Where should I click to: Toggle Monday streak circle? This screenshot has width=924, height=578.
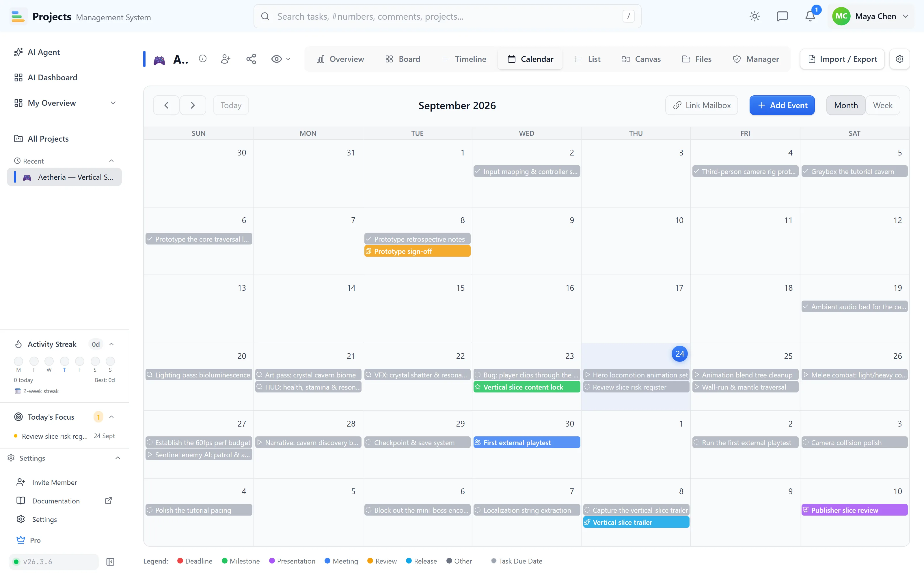(18, 361)
